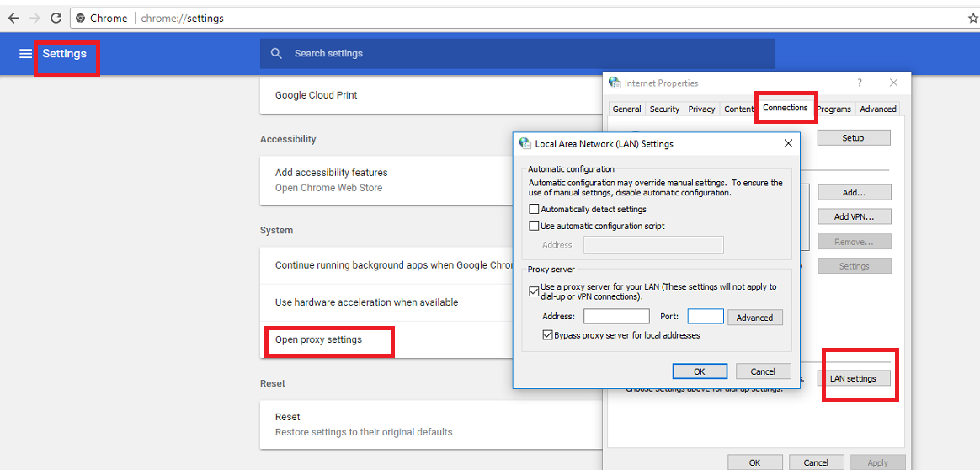Check Use automatic configuration script
Image resolution: width=980 pixels, height=470 pixels.
[x=534, y=226]
